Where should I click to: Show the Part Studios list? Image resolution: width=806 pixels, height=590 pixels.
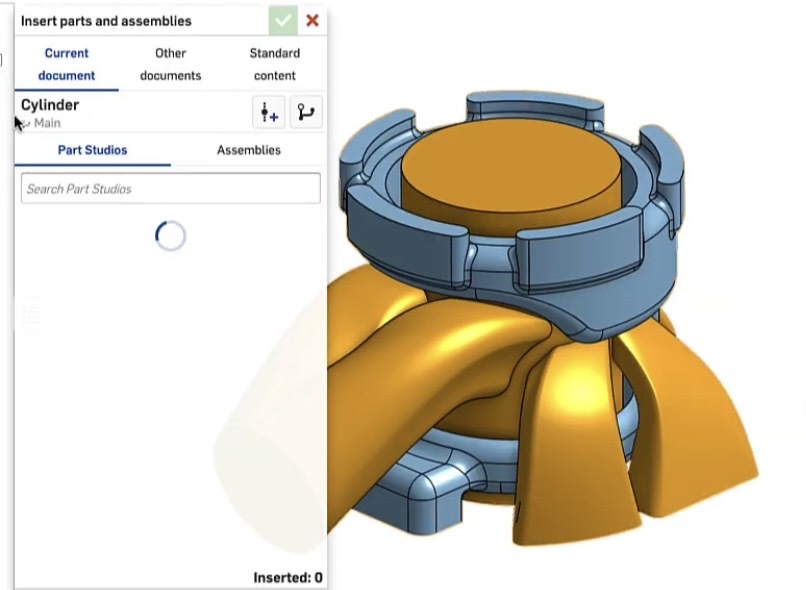92,150
